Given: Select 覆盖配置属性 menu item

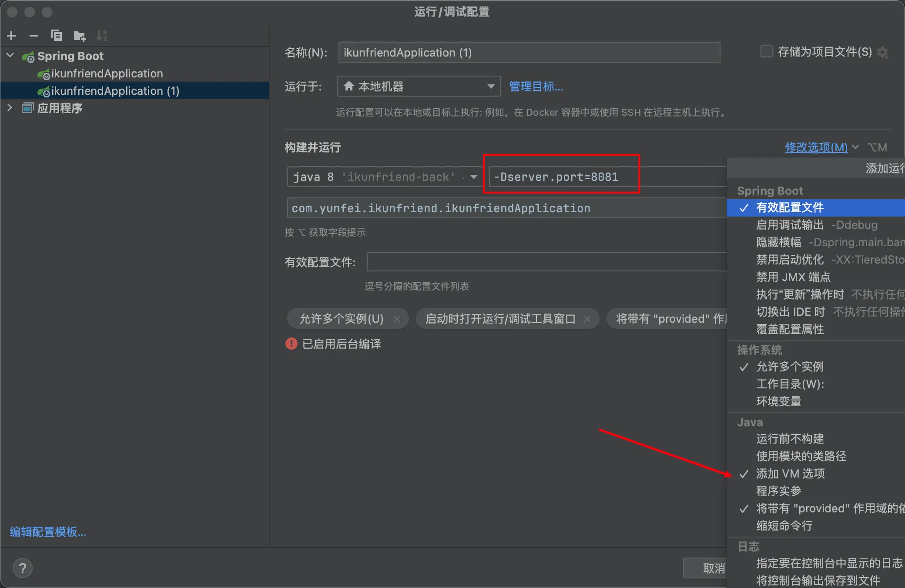Looking at the screenshot, I should 816,329.
